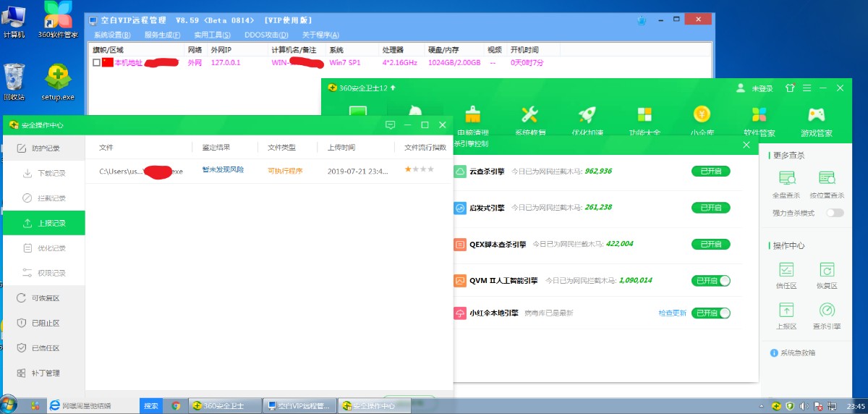The height and width of the screenshot is (414, 868).
Task: Collapse the 防护记录 section
Action: click(x=43, y=148)
